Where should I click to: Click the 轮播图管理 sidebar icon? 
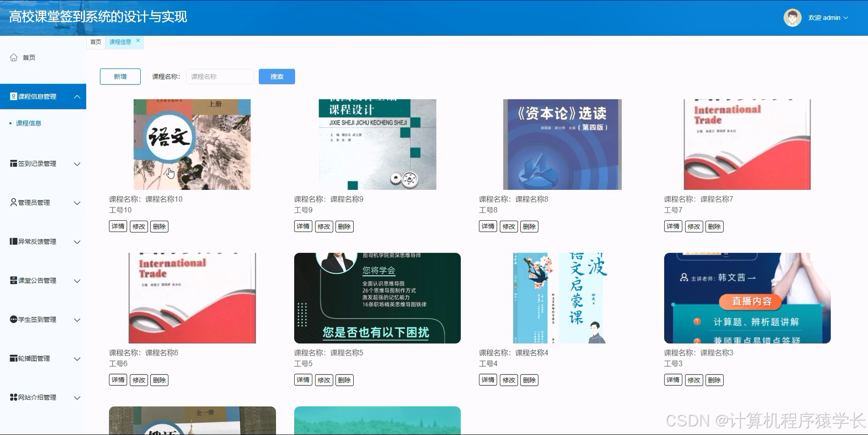[14, 358]
